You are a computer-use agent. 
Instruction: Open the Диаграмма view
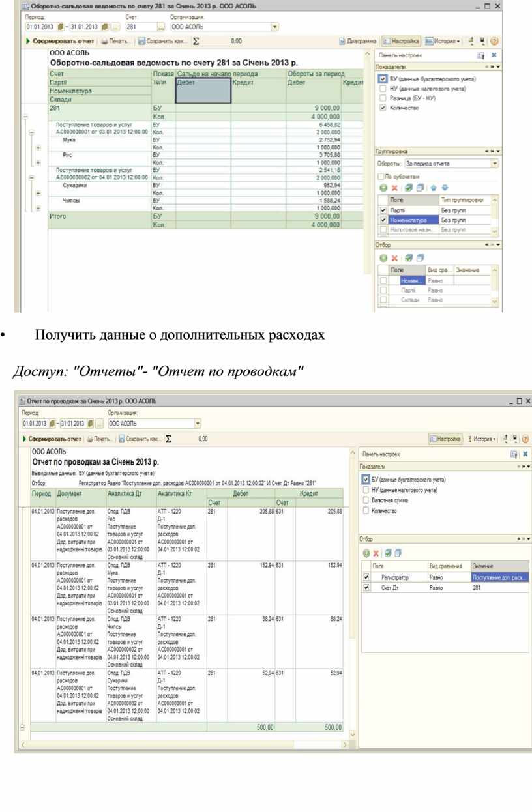tap(357, 40)
